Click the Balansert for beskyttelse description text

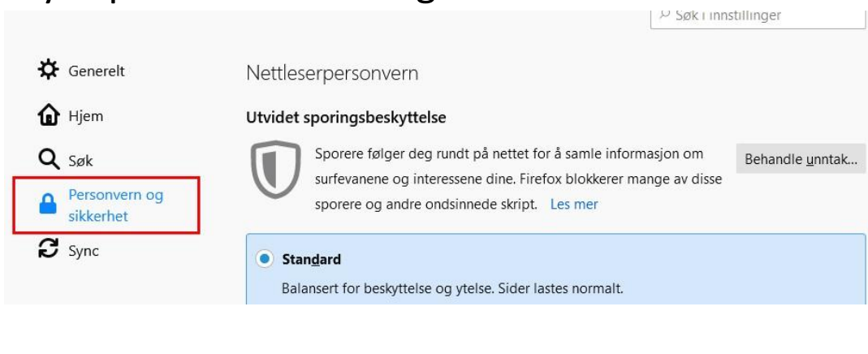[x=452, y=288]
